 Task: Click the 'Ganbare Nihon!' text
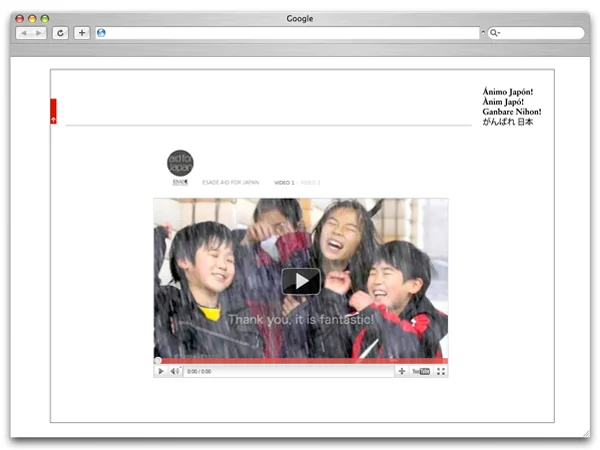[x=512, y=112]
